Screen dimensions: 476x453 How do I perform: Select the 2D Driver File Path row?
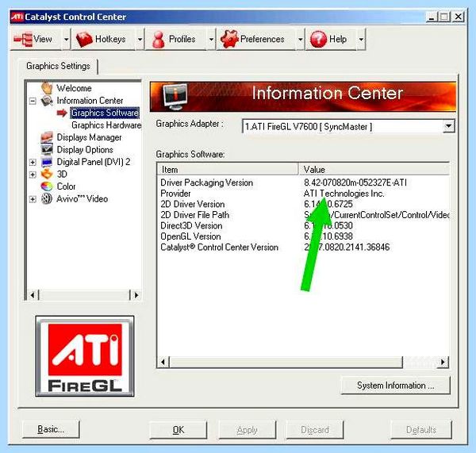click(303, 215)
